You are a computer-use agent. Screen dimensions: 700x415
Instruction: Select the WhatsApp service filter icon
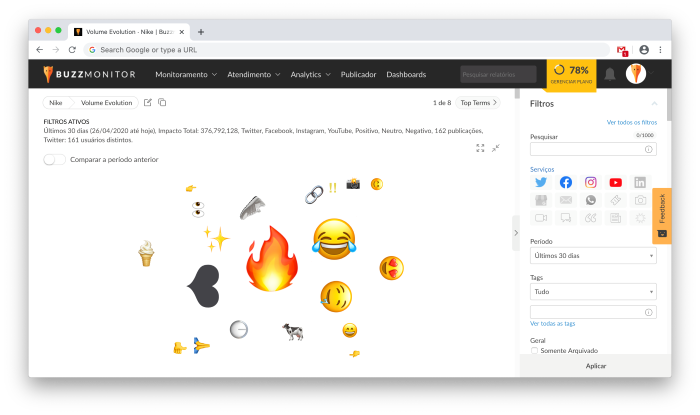pyautogui.click(x=591, y=200)
